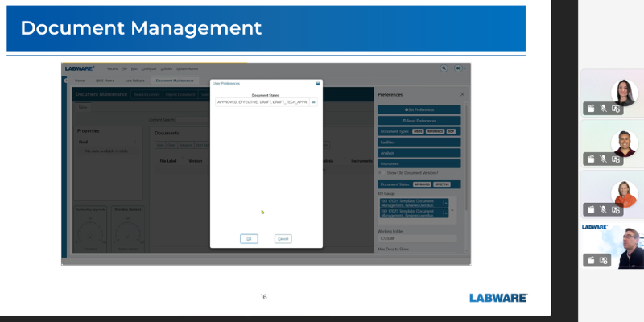Click the browse ellipsis button beside Document States
The height and width of the screenshot is (322, 644).
(x=313, y=102)
